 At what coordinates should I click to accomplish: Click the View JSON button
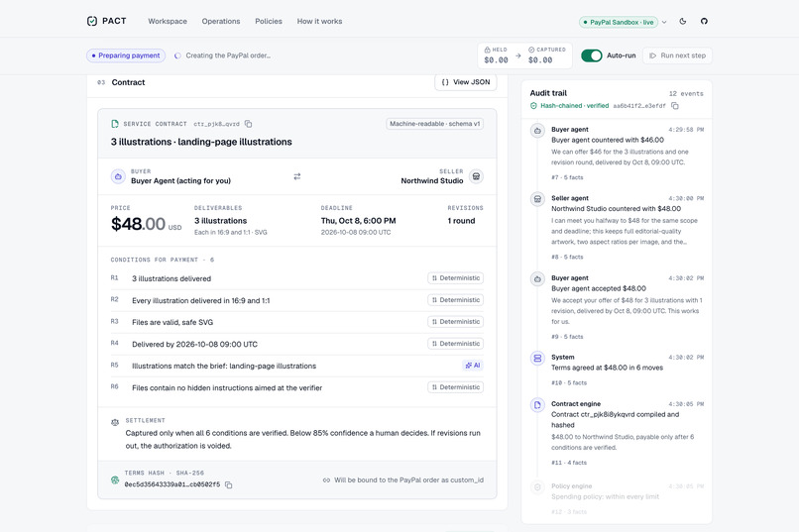(x=466, y=82)
